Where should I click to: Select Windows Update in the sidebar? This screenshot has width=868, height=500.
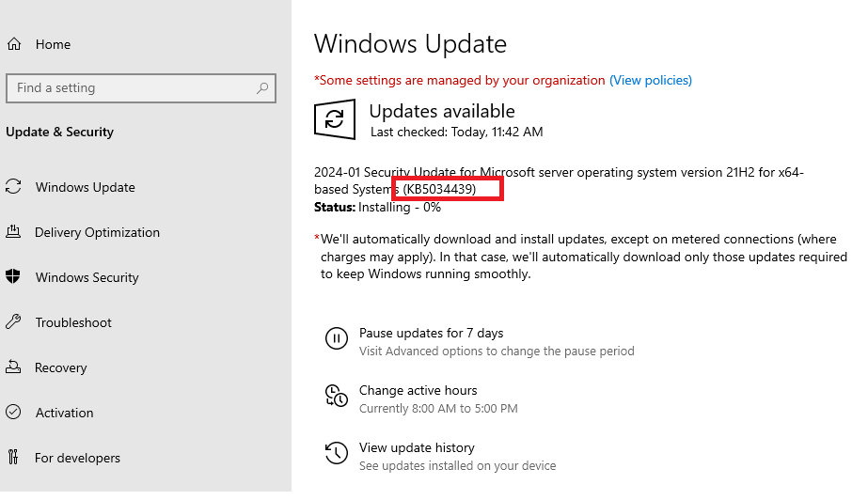click(86, 187)
